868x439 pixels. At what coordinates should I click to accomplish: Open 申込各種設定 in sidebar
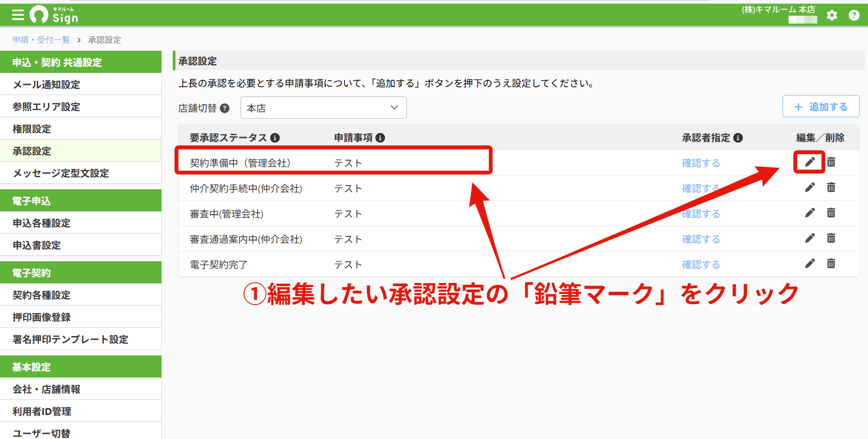click(x=81, y=223)
